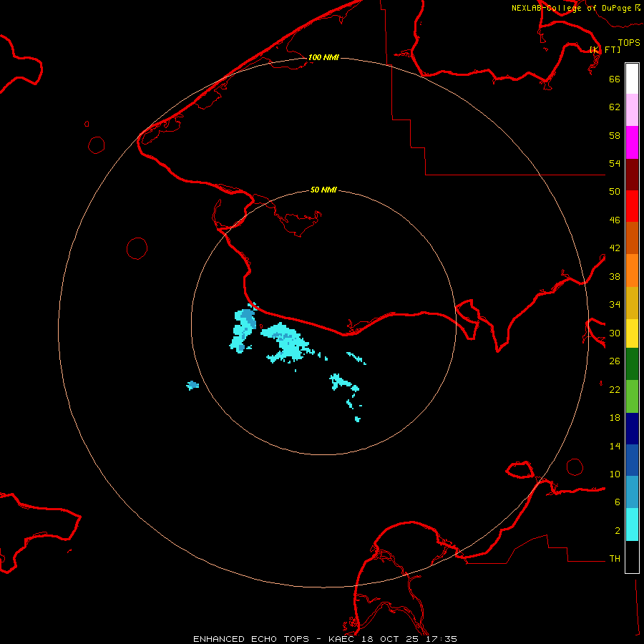This screenshot has height=644, width=644.
Task: Click the 58 legend value
Action: coord(615,135)
